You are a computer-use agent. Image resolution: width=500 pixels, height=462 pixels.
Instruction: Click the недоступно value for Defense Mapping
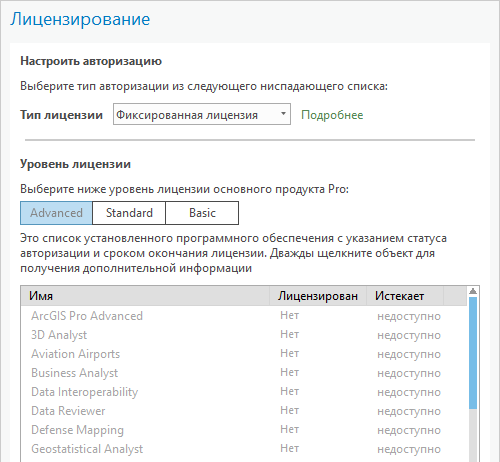(x=409, y=430)
